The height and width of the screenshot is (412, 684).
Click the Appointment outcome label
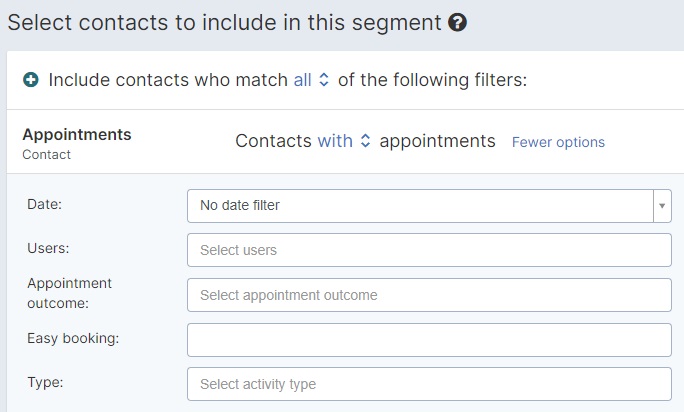[x=69, y=293]
